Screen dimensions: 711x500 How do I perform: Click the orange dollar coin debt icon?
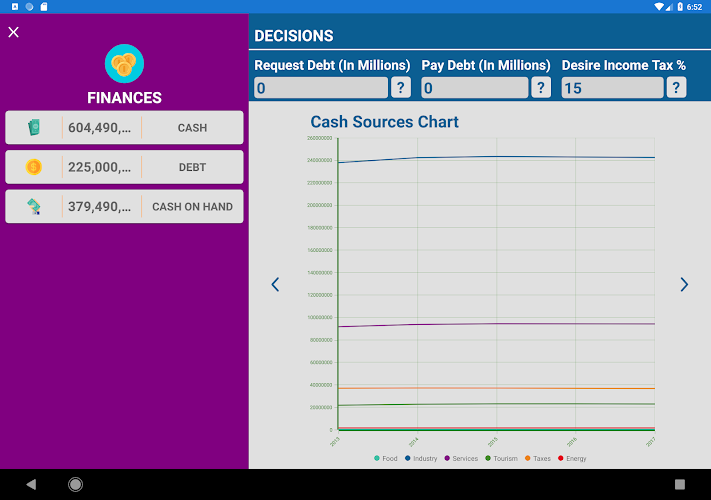pos(34,167)
